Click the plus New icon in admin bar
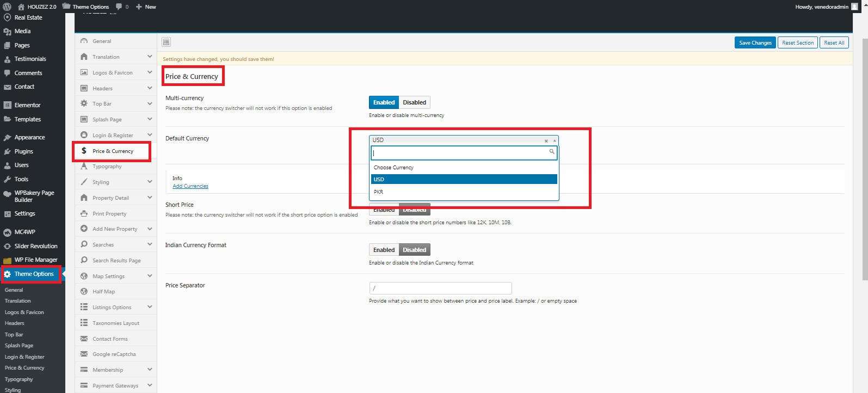 coord(139,7)
